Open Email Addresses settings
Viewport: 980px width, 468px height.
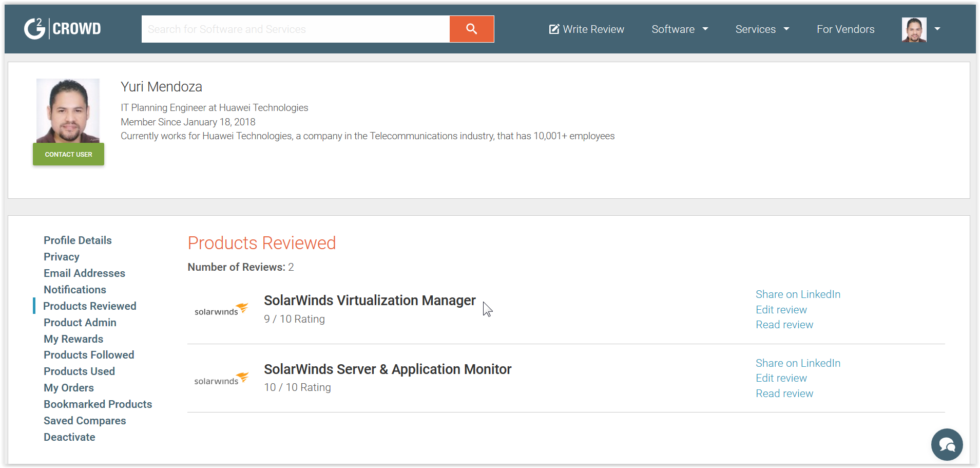[x=84, y=273]
